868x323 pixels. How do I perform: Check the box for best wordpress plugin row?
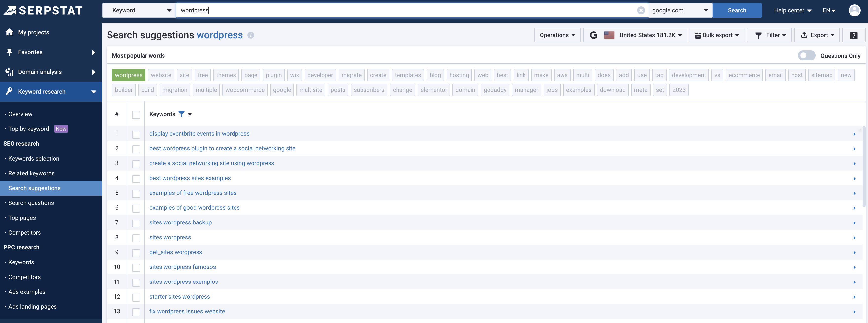click(136, 149)
